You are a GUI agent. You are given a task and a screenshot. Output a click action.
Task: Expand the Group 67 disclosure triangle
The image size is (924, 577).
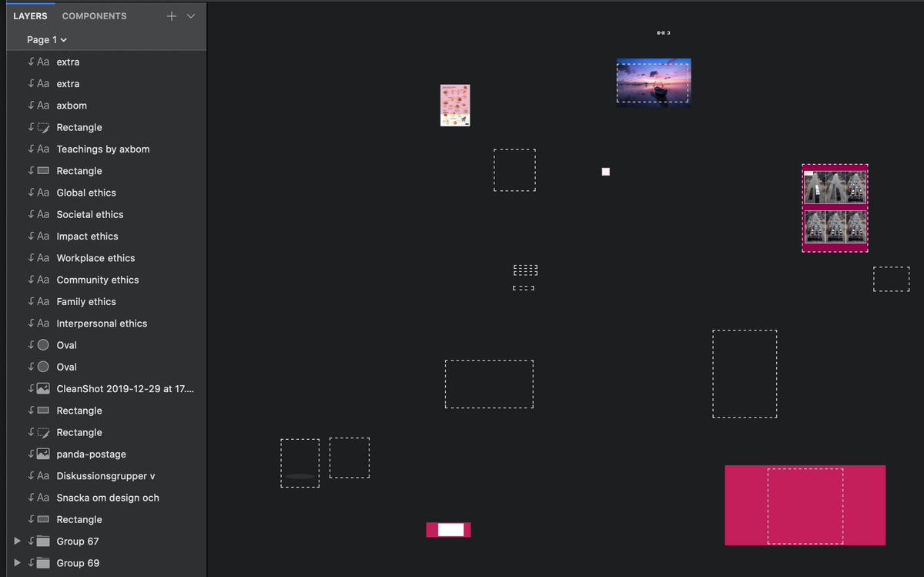tap(18, 542)
